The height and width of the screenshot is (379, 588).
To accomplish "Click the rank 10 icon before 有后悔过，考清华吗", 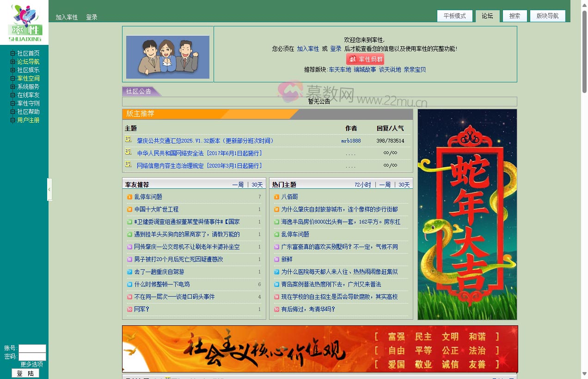I will click(x=277, y=309).
